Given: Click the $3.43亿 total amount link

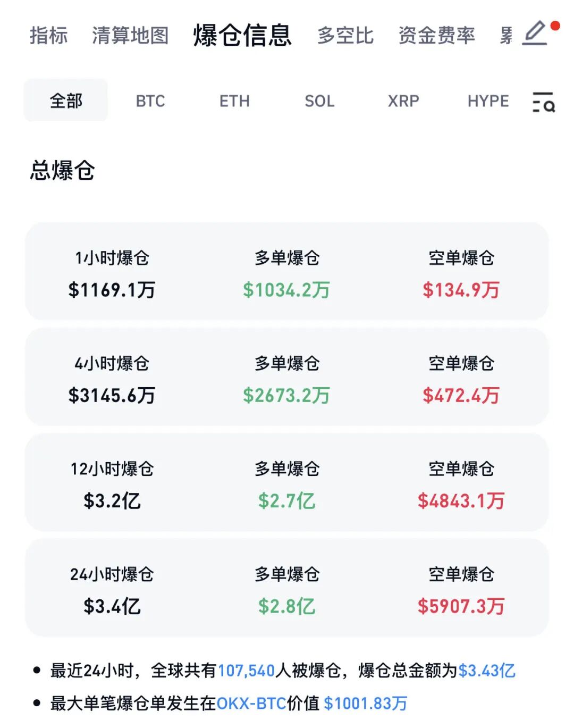Looking at the screenshot, I should tap(487, 671).
